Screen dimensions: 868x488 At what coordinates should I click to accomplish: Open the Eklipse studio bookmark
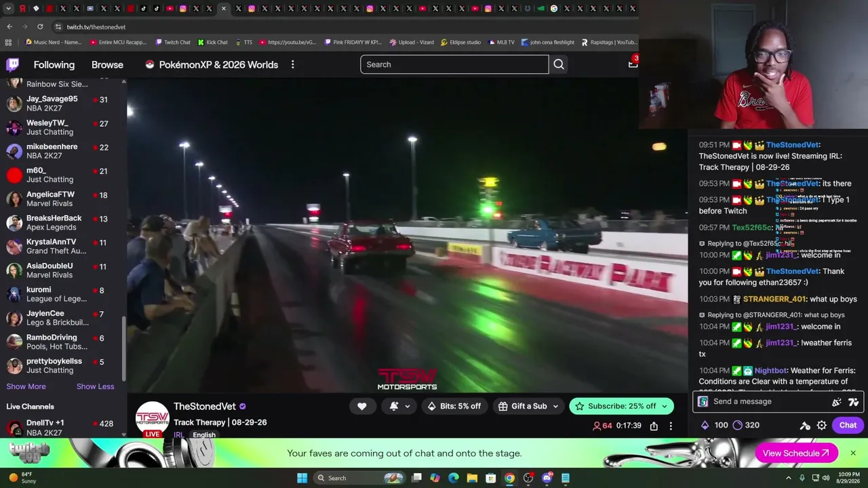[x=460, y=42]
